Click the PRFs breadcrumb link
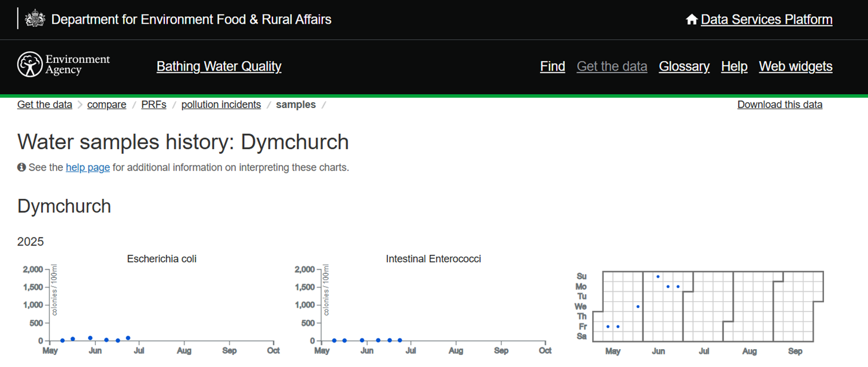This screenshot has width=868, height=367. coord(154,105)
